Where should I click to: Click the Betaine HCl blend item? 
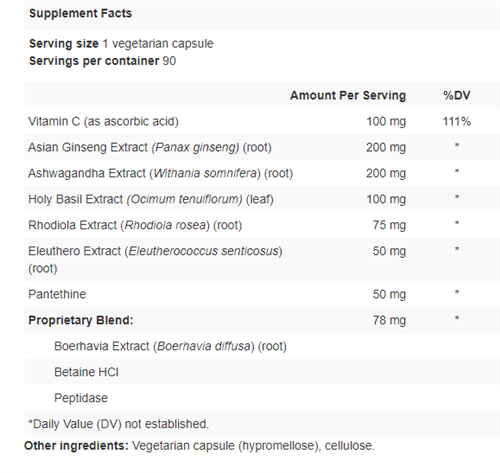pyautogui.click(x=86, y=372)
